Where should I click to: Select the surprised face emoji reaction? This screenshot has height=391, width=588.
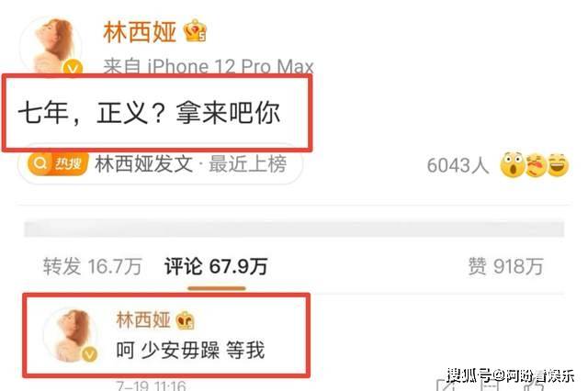tap(513, 165)
